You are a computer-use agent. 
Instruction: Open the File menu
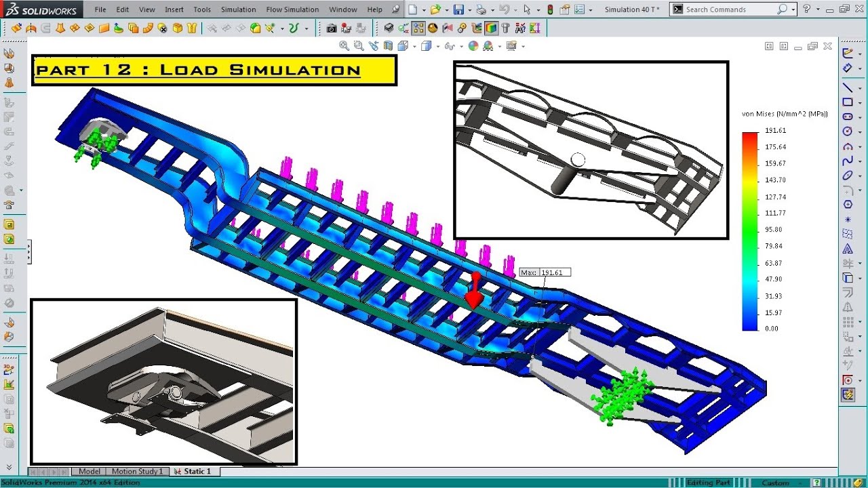(100, 9)
